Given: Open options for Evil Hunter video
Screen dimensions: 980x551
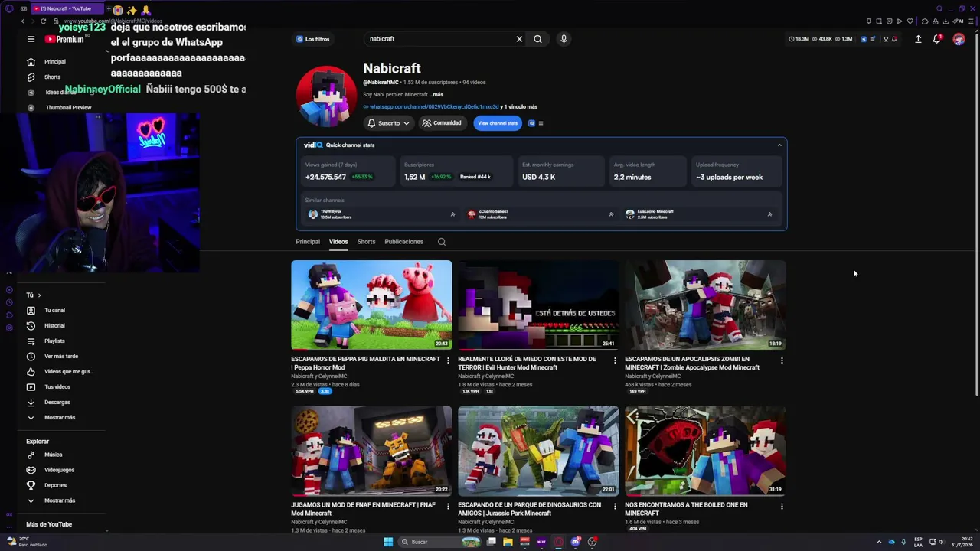Looking at the screenshot, I should pos(615,360).
